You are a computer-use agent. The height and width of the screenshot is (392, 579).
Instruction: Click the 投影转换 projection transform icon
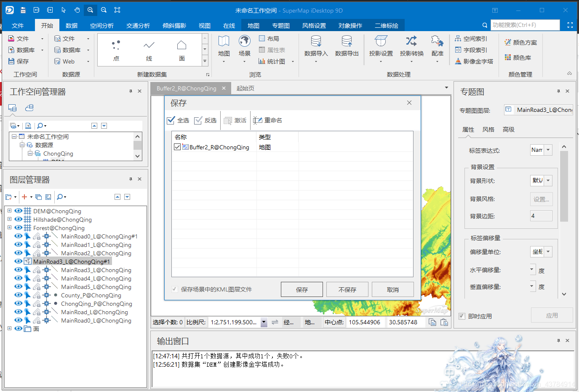tap(411, 41)
